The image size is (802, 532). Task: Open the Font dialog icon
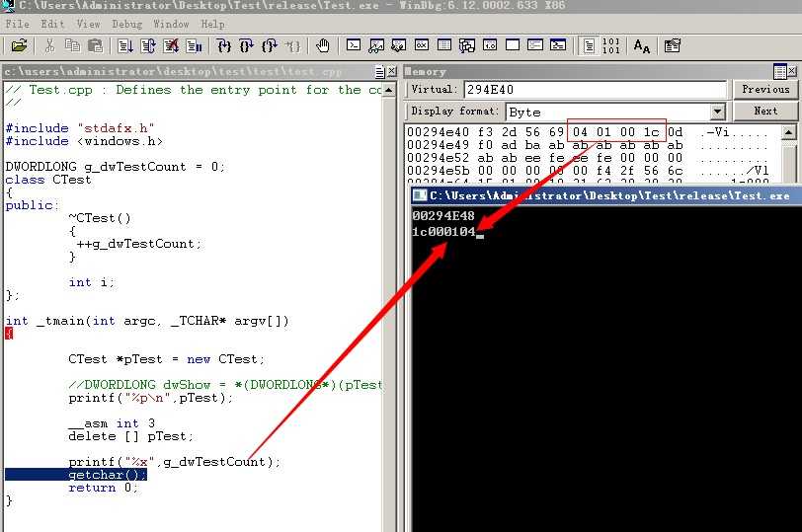tap(641, 46)
